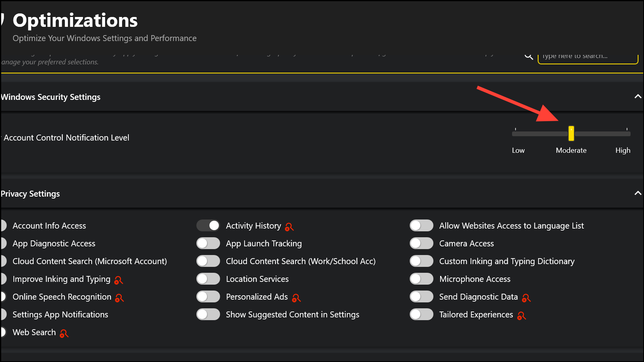644x362 pixels.
Task: Click the search magnifier icon
Action: (529, 56)
